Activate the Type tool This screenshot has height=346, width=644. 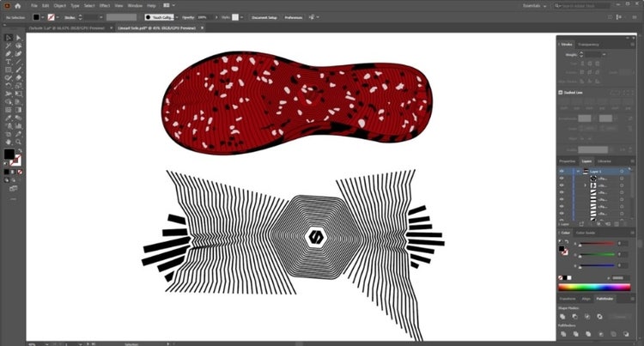coord(9,62)
